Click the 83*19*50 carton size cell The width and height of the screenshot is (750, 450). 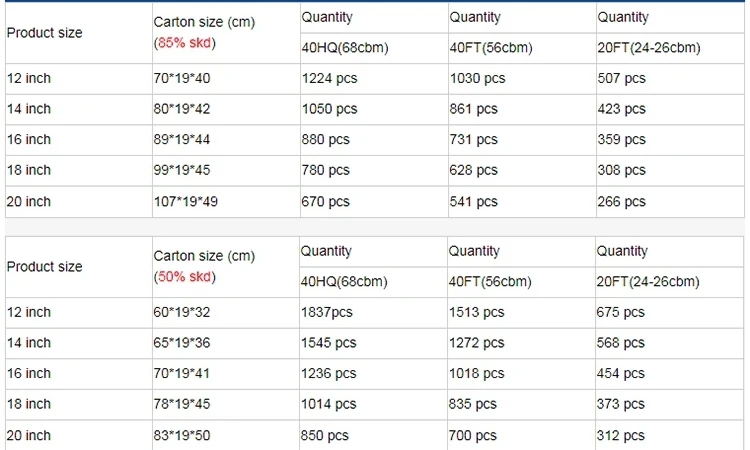tap(181, 436)
